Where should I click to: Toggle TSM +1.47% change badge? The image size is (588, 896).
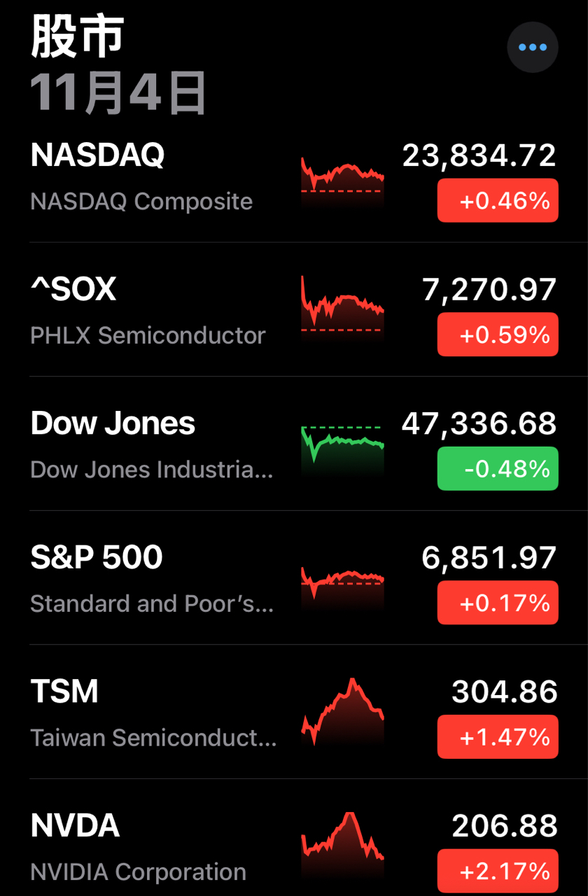(x=498, y=736)
